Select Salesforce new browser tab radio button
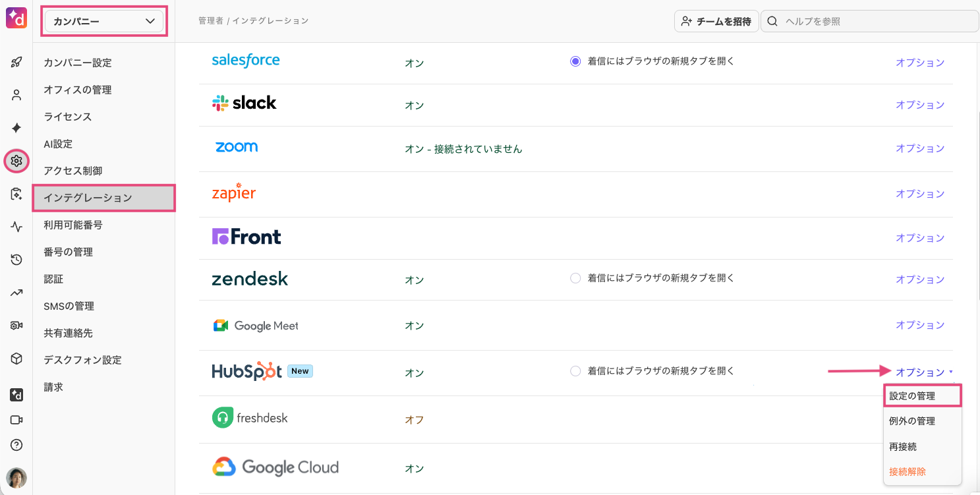Image resolution: width=980 pixels, height=495 pixels. [x=575, y=61]
